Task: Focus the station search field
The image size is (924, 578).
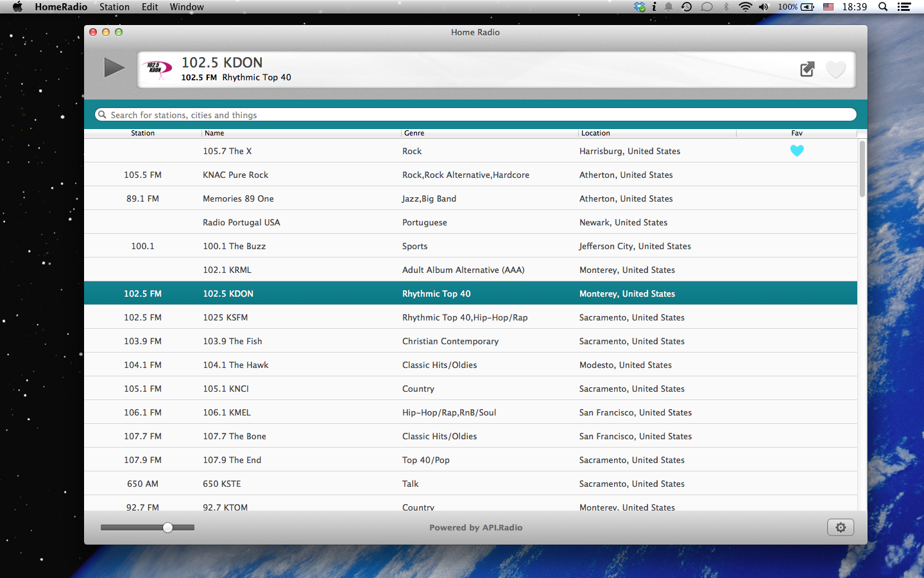Action: coord(475,115)
